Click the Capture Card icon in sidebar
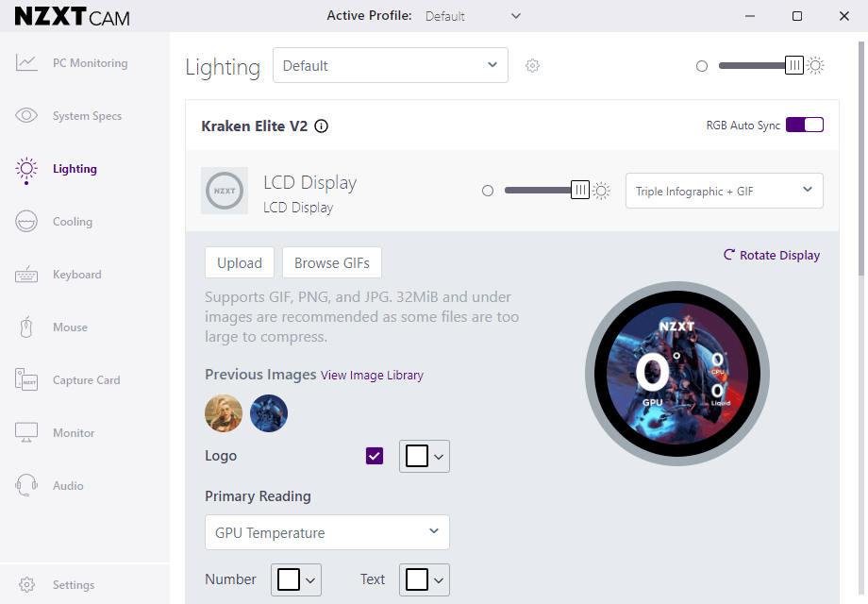 [26, 379]
